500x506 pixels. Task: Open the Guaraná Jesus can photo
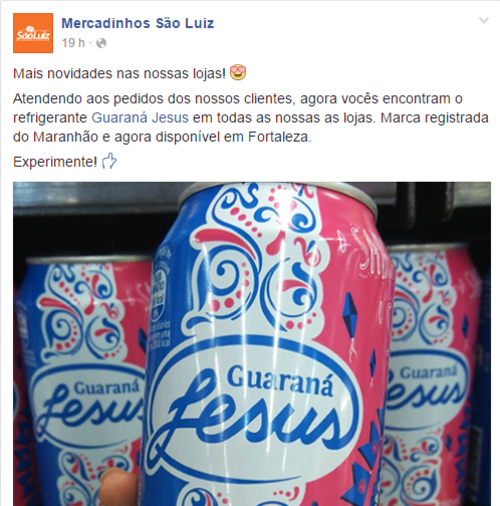click(252, 344)
